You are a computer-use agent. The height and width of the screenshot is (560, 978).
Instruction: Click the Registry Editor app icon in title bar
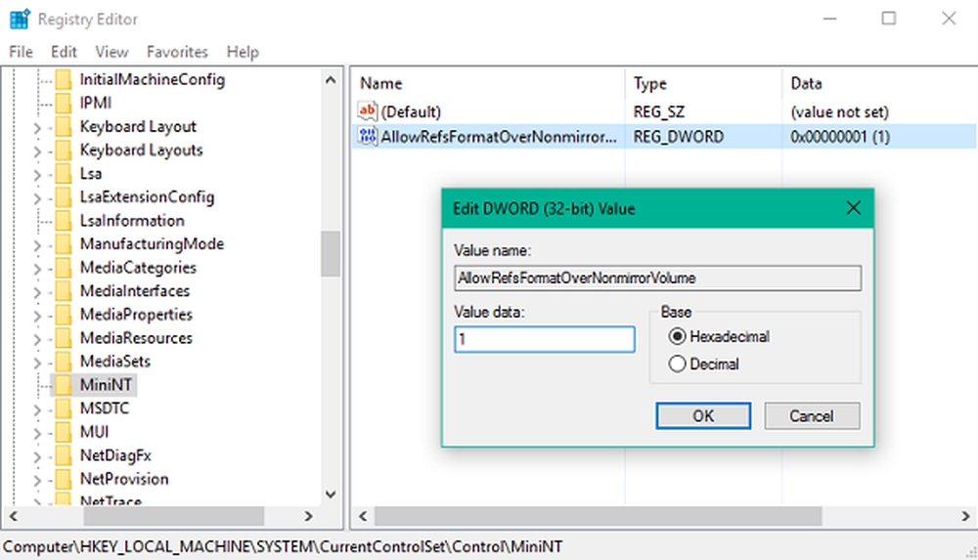pyautogui.click(x=18, y=18)
